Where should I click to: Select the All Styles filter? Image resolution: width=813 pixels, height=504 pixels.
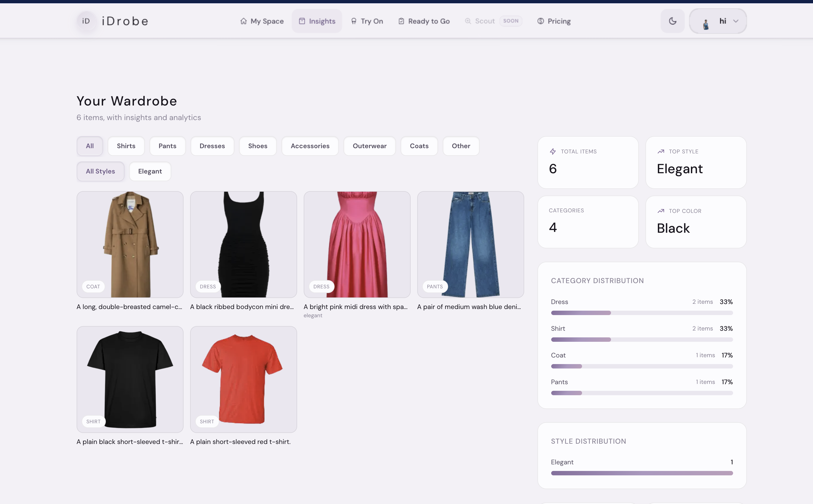(100, 171)
